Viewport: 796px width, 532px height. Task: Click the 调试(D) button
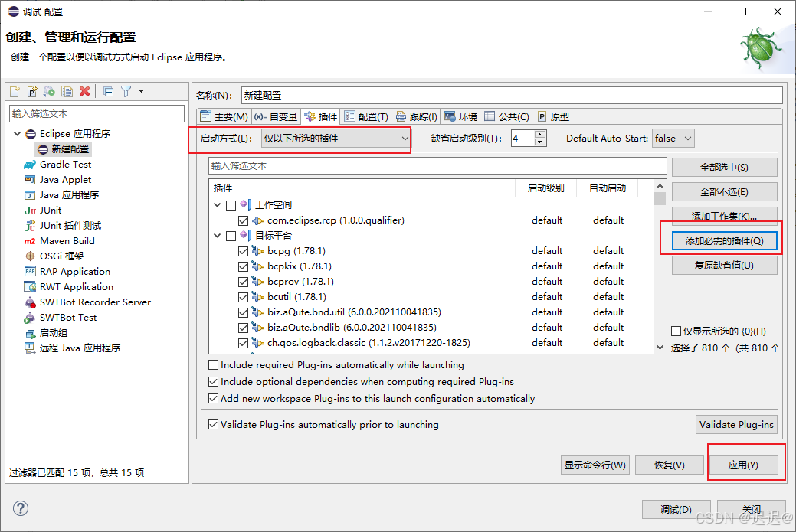676,509
